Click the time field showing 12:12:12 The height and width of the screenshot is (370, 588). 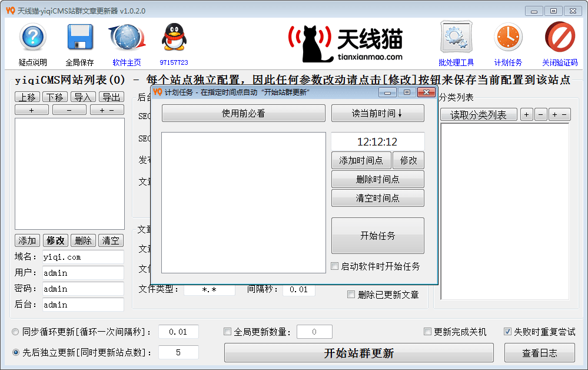(x=378, y=141)
